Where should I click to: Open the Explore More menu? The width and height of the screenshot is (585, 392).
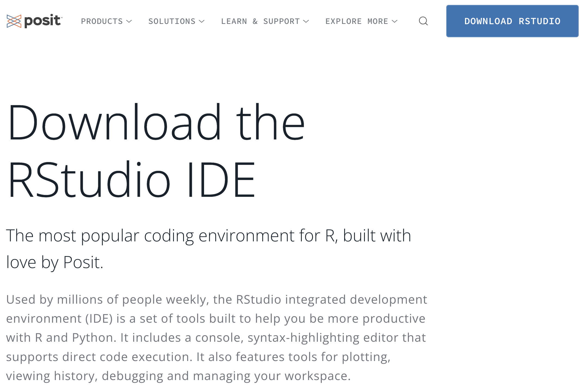[x=361, y=21]
